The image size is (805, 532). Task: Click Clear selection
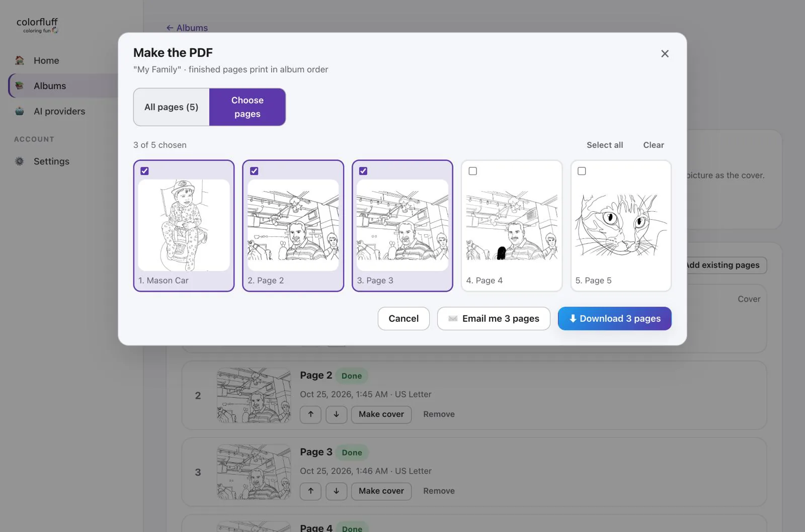click(x=654, y=145)
